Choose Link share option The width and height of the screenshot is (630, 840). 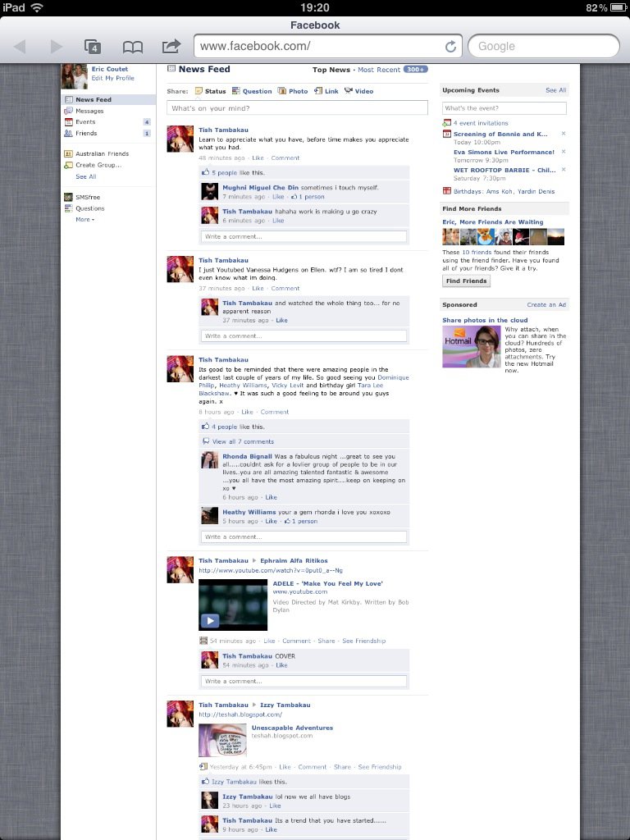(326, 91)
